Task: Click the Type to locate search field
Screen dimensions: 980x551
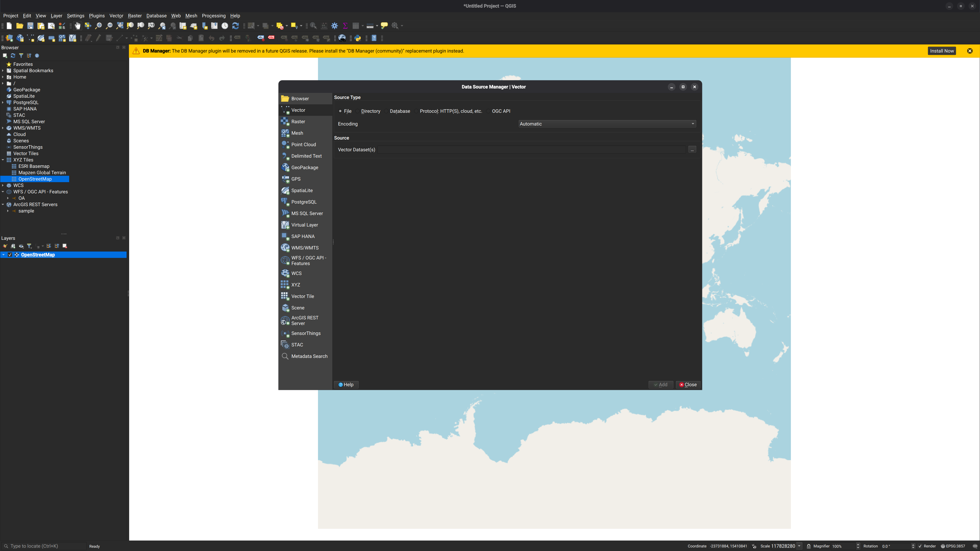Action: point(44,546)
